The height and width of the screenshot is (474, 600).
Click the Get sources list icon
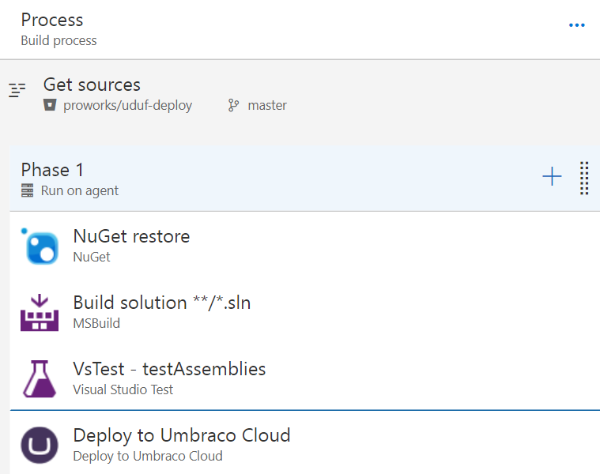point(16,91)
